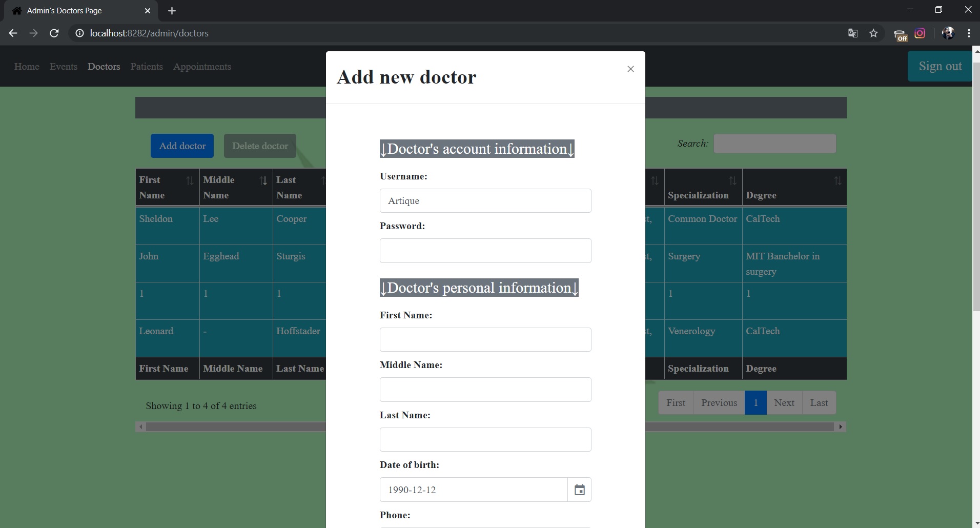
Task: Open the Events navigation link
Action: coord(64,67)
